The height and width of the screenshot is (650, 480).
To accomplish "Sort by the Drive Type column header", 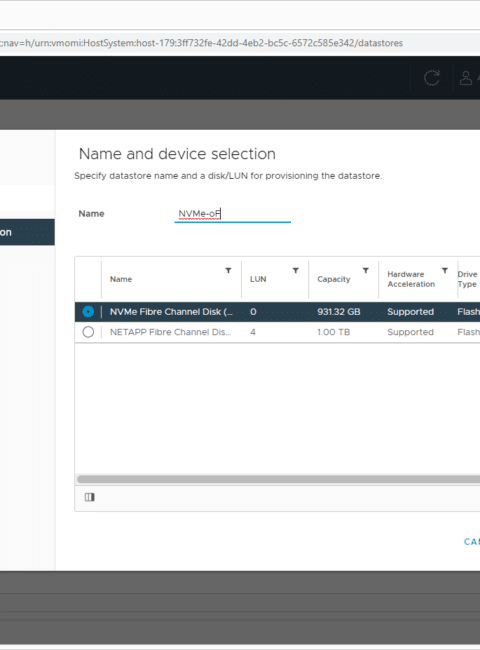I will click(467, 279).
